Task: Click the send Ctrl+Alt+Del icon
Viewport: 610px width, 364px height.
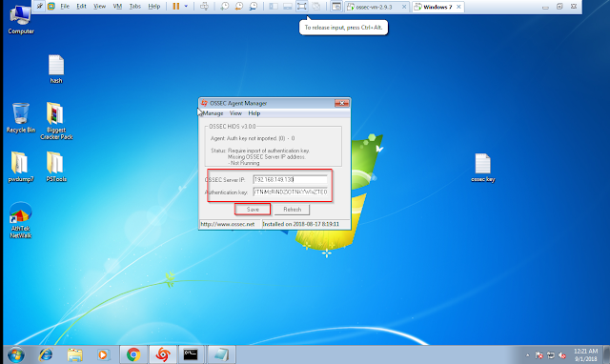Action: click(204, 7)
